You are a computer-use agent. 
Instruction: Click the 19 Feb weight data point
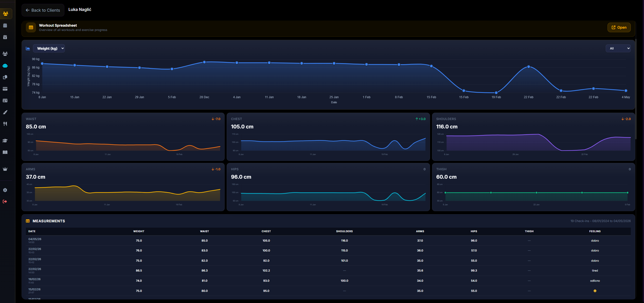pos(496,93)
